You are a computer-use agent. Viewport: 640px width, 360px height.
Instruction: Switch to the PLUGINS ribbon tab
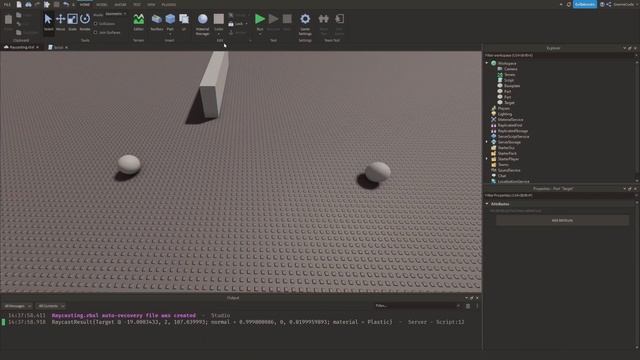169,4
